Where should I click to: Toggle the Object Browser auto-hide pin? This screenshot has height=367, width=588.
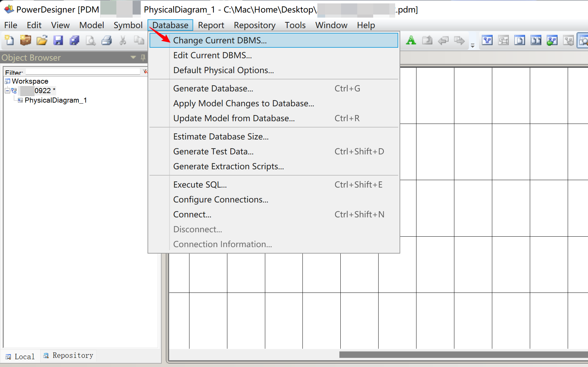(143, 58)
